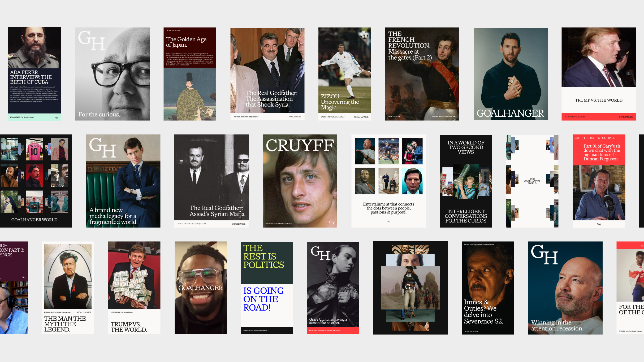Open In a World of Two-Second Views card

(466, 181)
